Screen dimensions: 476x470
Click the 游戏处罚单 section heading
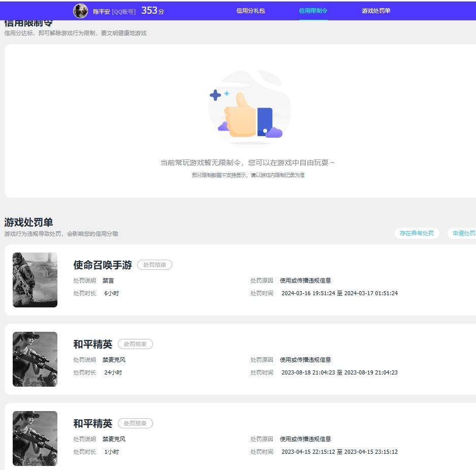tap(28, 222)
